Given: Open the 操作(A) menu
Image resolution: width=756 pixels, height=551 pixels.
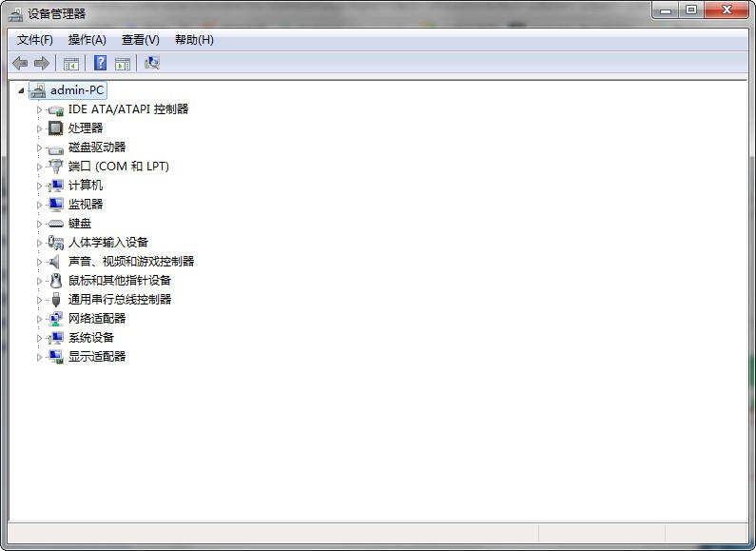Looking at the screenshot, I should click(x=87, y=40).
